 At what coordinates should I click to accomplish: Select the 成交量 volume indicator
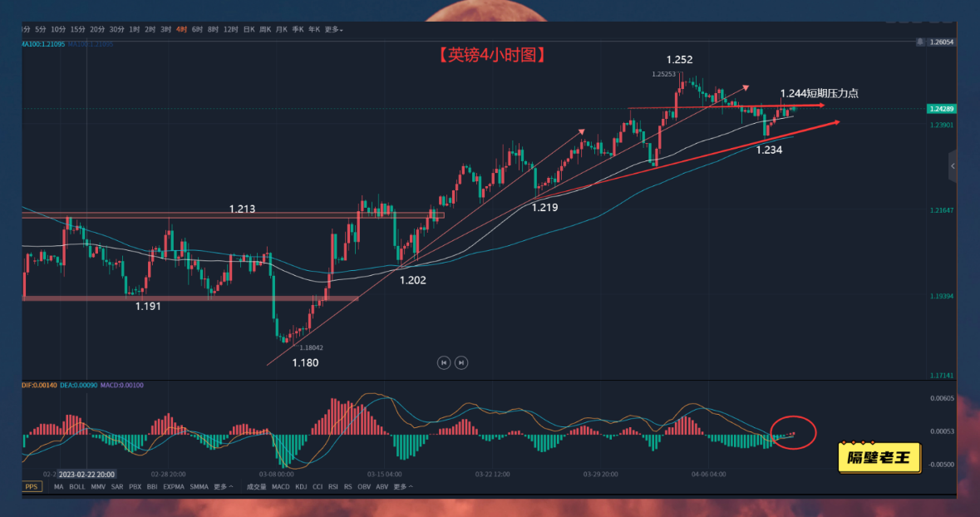tap(256, 486)
